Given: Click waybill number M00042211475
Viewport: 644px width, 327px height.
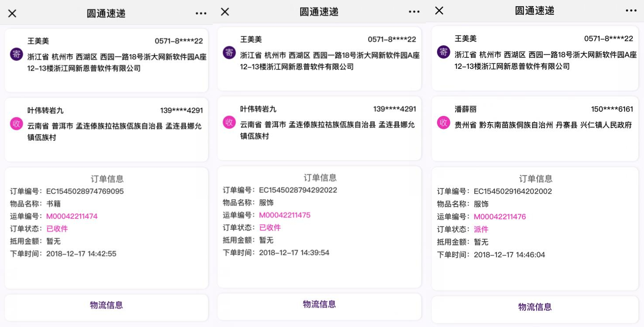Looking at the screenshot, I should coord(285,215).
